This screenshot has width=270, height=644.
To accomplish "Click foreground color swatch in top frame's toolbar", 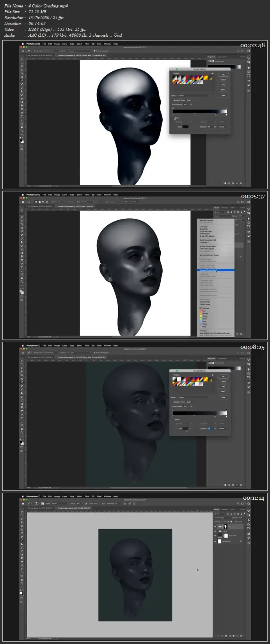I will (21, 140).
